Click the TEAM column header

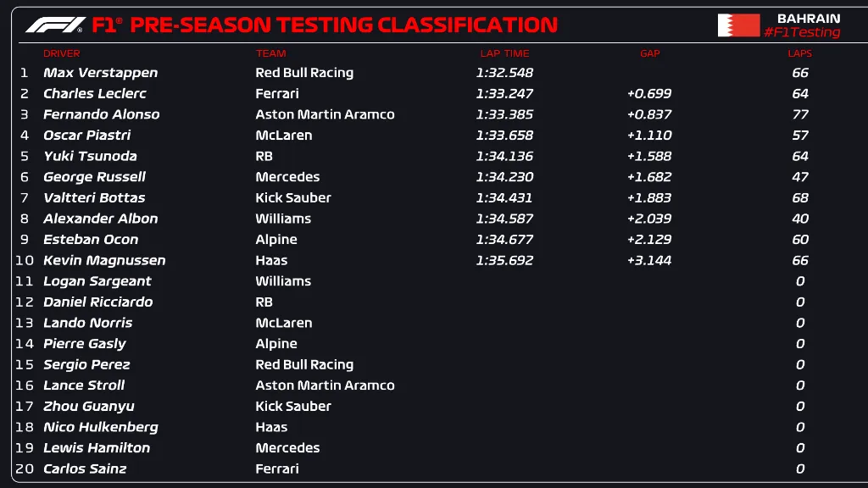270,53
